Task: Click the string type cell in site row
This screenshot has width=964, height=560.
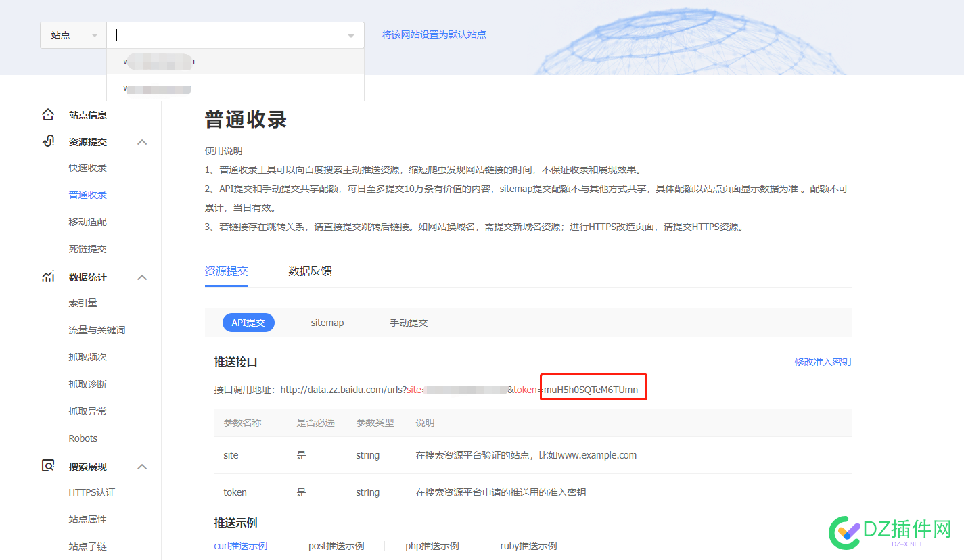Action: click(x=367, y=455)
